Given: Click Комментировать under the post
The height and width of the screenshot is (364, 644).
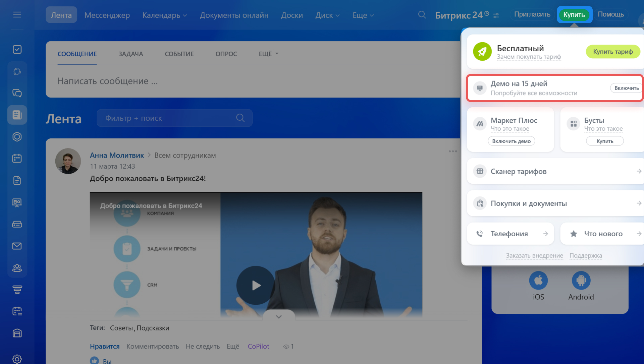Looking at the screenshot, I should pos(153,346).
